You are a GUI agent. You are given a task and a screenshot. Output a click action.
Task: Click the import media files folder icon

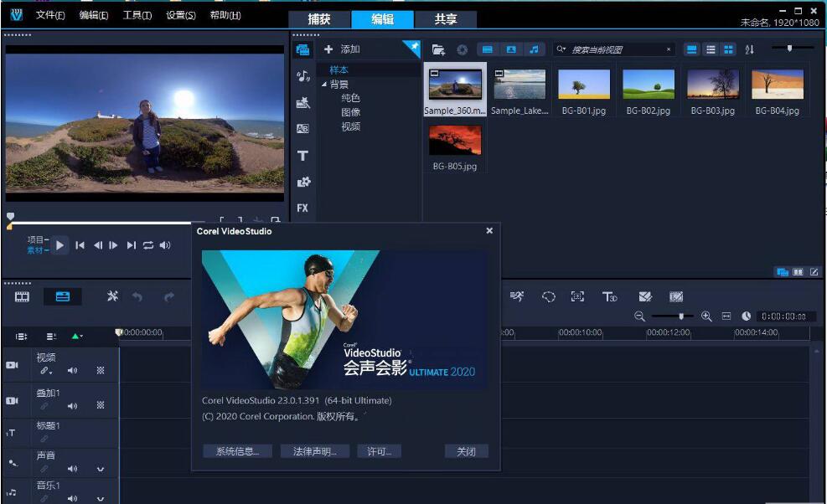pyautogui.click(x=438, y=49)
